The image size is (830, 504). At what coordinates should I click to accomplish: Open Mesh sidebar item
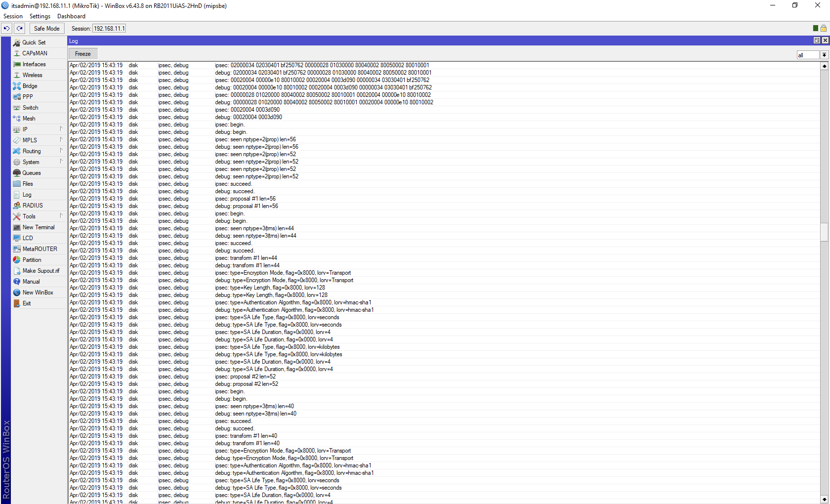tap(29, 119)
